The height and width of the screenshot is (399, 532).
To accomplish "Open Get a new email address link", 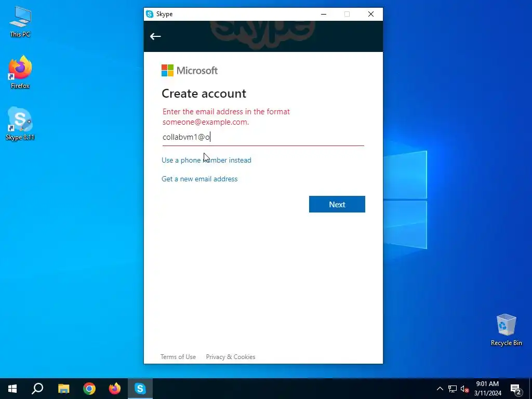I will tap(199, 179).
